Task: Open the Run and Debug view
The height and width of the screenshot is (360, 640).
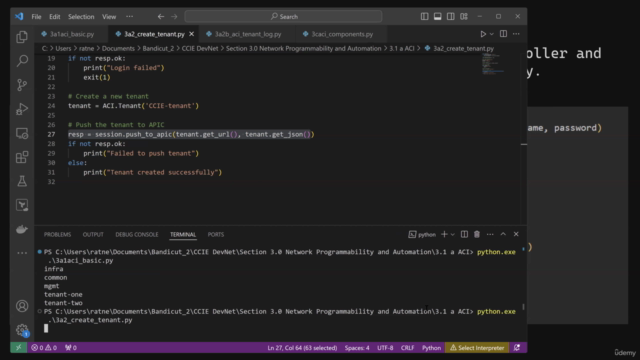Action: tap(22, 109)
